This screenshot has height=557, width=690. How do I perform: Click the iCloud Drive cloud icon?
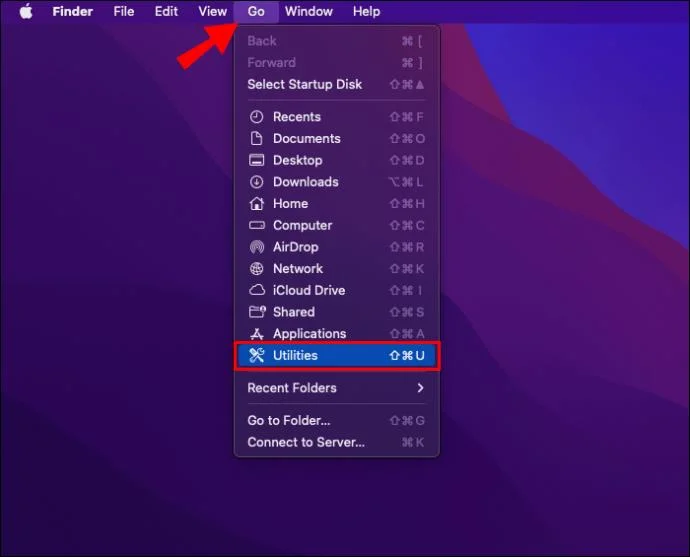click(257, 290)
